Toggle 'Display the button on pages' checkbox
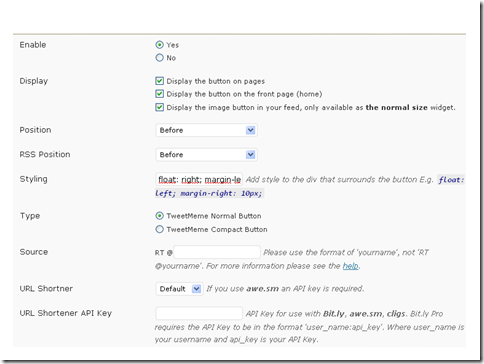The height and width of the screenshot is (364, 484). (159, 81)
